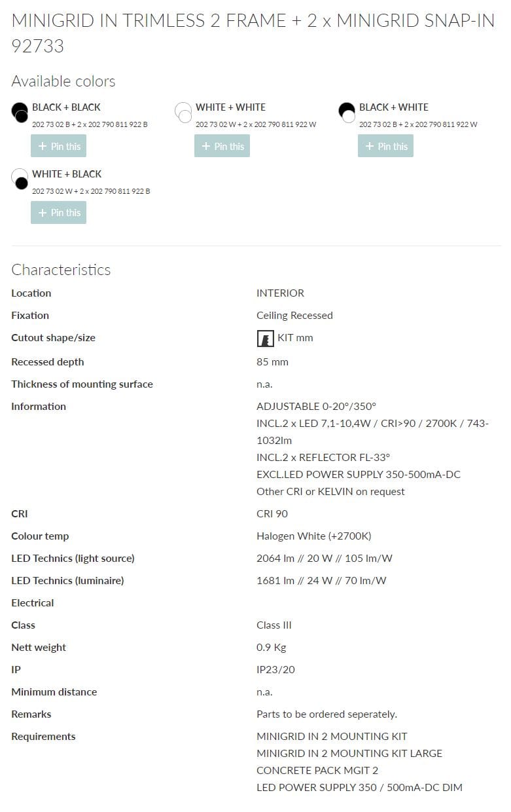Viewport: 511px width, 812px height.
Task: Pin the BLACK + BLACK variant
Action: tap(58, 145)
